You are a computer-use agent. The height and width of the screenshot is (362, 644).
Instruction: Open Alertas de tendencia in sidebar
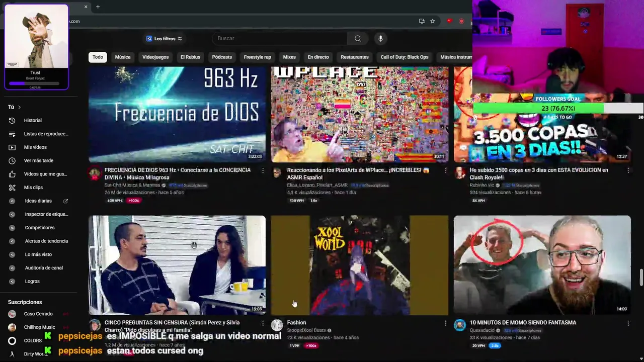click(46, 241)
